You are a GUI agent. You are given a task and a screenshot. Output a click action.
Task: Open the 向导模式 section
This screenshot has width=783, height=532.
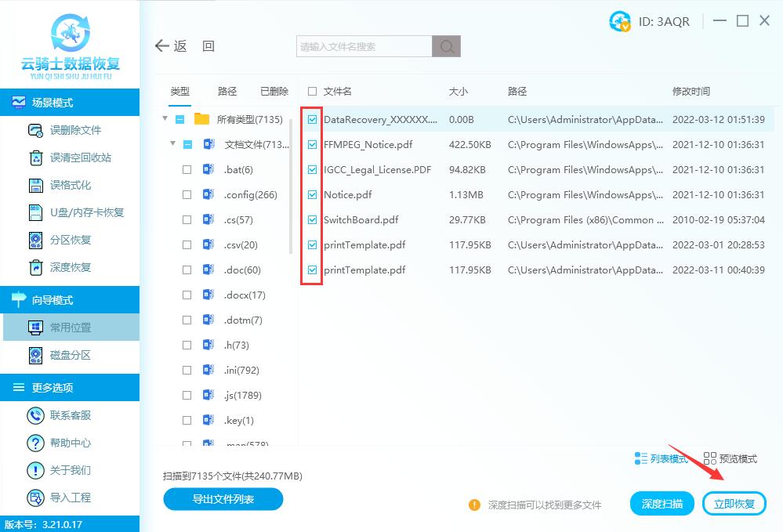point(70,300)
